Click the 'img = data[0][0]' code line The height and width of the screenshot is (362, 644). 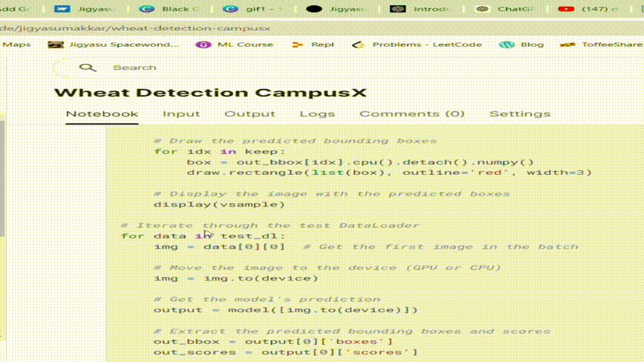click(219, 247)
